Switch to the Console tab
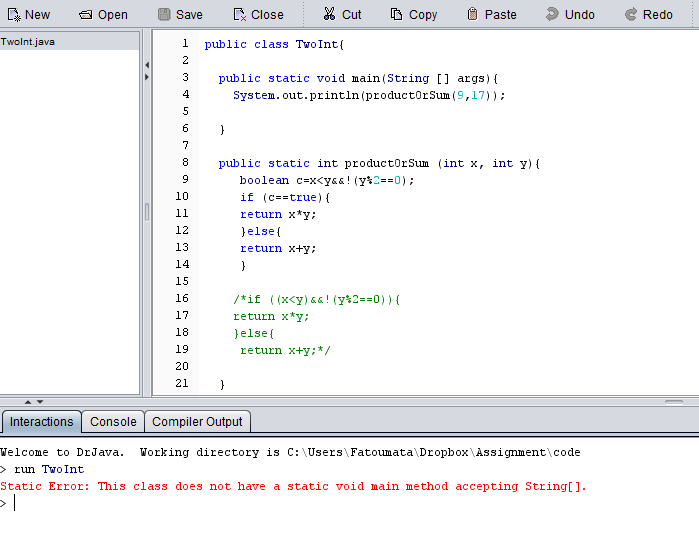 [113, 422]
